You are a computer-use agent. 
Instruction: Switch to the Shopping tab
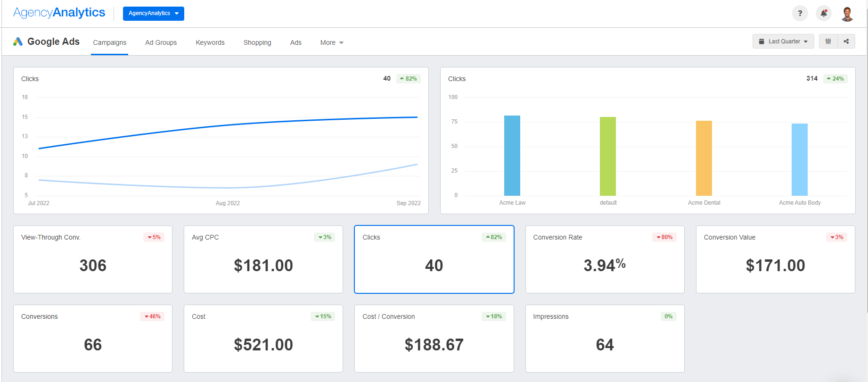[257, 42]
